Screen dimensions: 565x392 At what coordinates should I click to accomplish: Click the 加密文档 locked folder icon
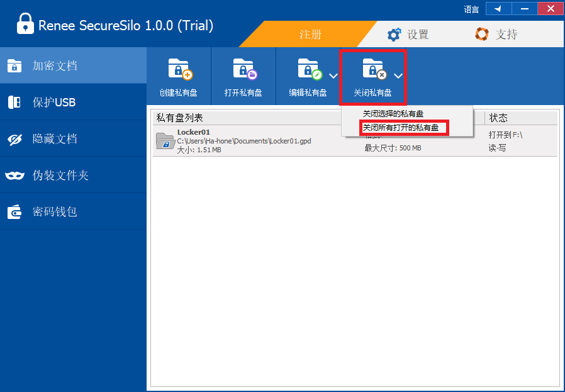click(14, 66)
